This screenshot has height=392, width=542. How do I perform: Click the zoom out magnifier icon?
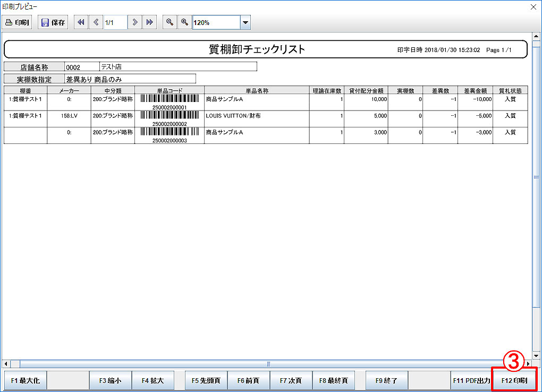[170, 22]
